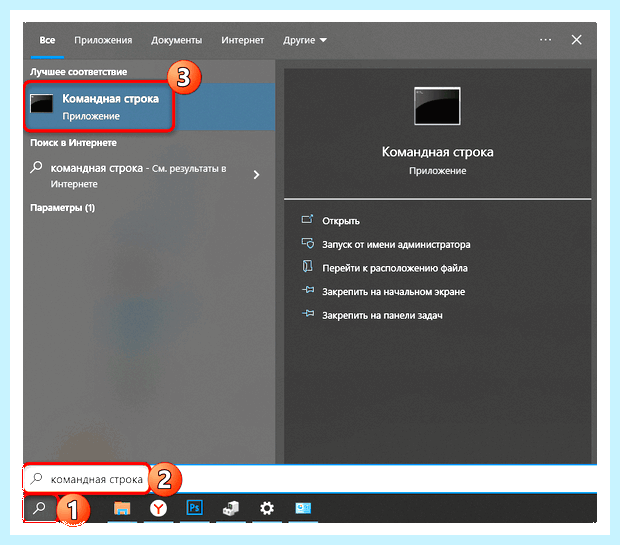Select Закрепить на панели задач
Image resolution: width=620 pixels, height=545 pixels.
pos(382,315)
